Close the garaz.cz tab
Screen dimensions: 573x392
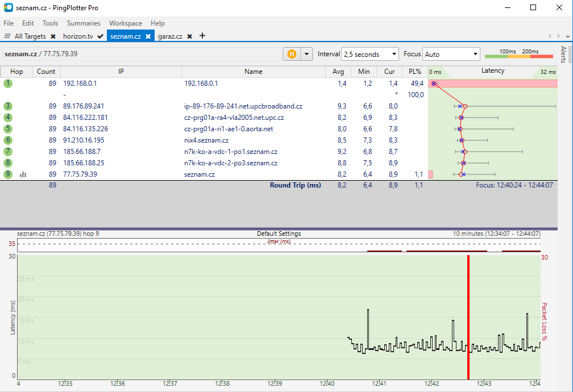[x=189, y=36]
